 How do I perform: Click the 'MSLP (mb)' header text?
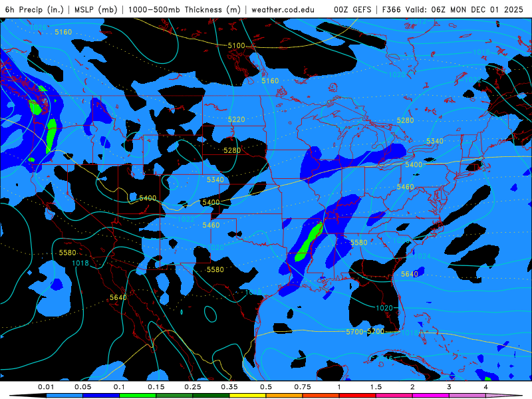pyautogui.click(x=96, y=9)
